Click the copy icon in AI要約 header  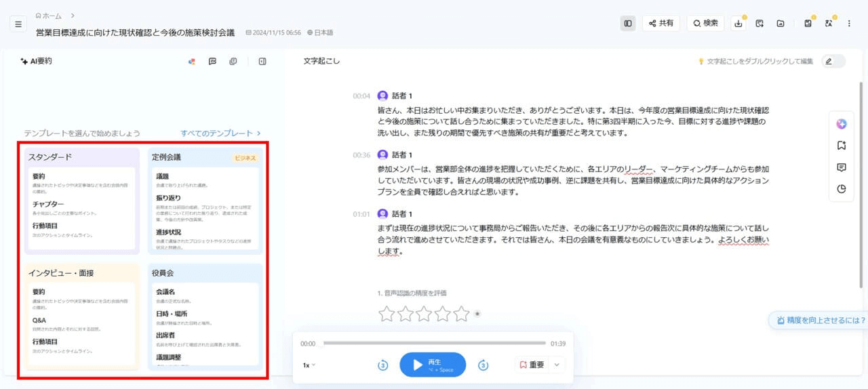point(233,62)
